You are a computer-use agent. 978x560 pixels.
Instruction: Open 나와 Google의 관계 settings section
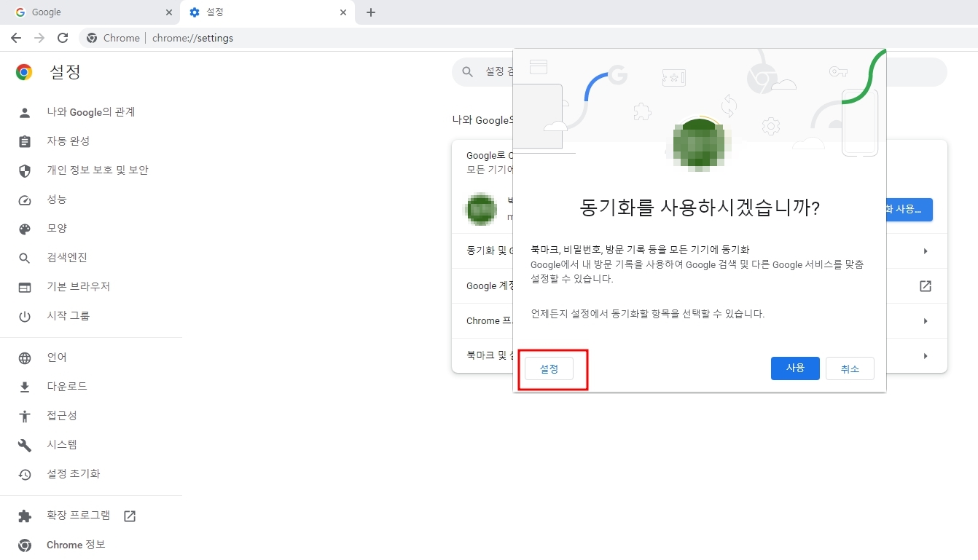[91, 112]
